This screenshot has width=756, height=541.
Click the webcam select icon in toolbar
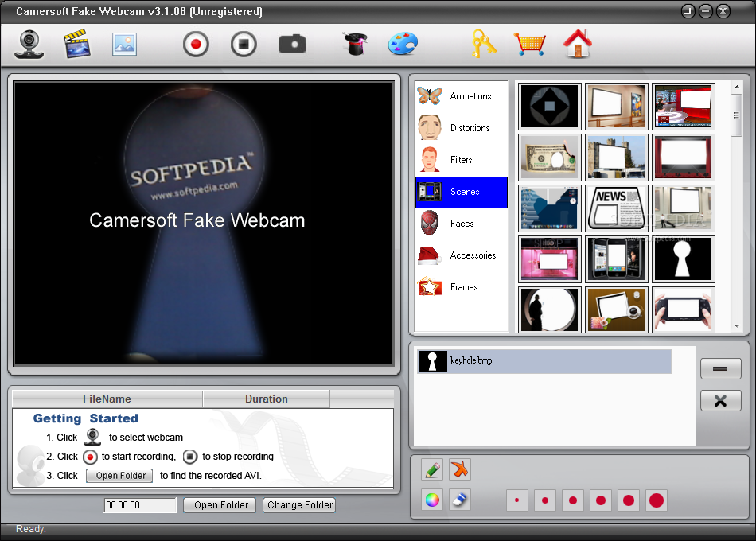tap(29, 45)
